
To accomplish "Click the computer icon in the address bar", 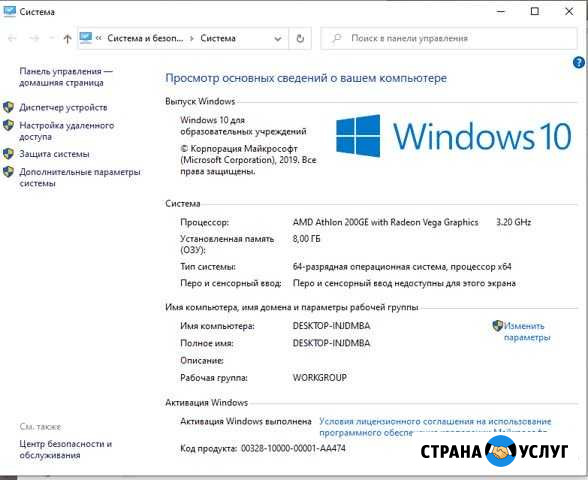I will tap(86, 38).
